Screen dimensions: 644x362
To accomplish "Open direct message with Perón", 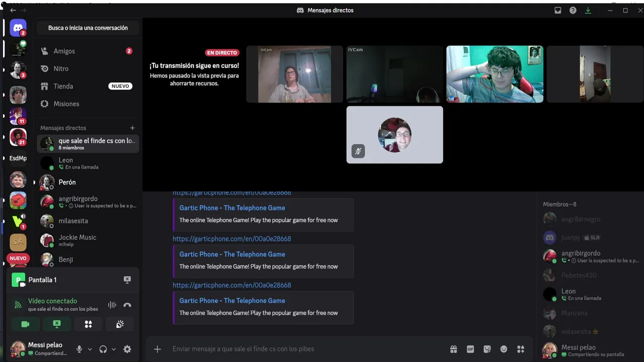I will click(x=88, y=183).
